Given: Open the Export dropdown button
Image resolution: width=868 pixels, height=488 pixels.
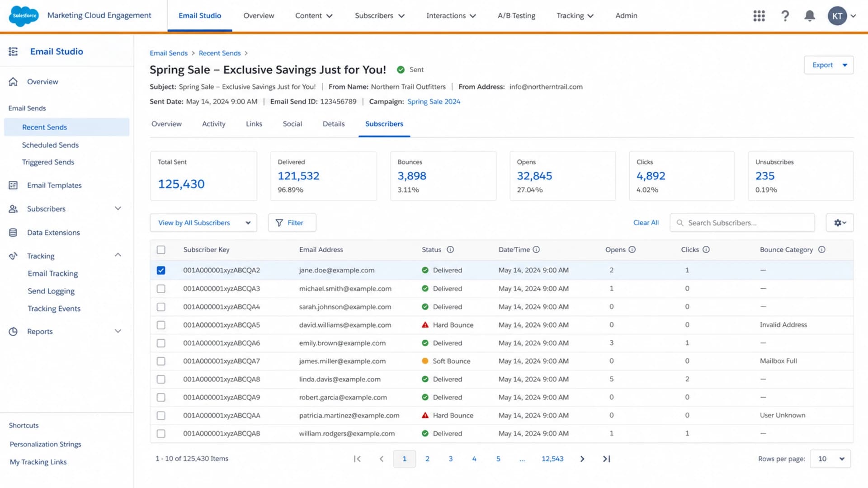Looking at the screenshot, I should pos(829,65).
